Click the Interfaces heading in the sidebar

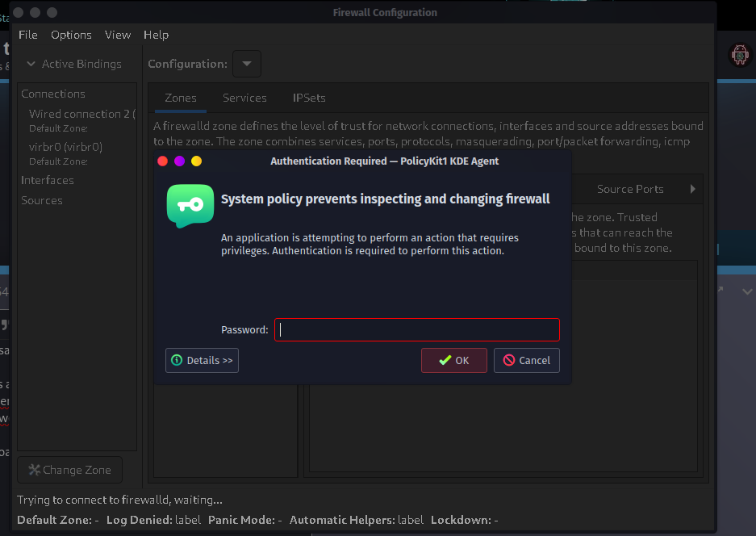click(x=48, y=180)
